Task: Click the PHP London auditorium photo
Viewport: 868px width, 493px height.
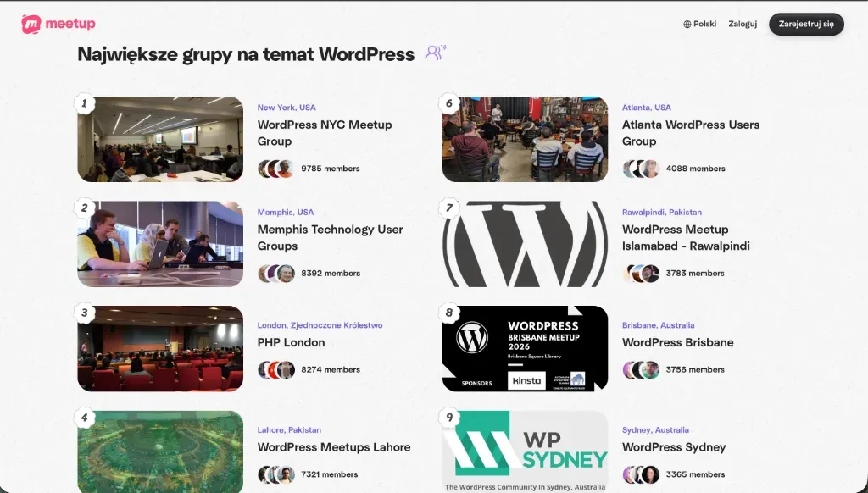Action: tap(160, 349)
